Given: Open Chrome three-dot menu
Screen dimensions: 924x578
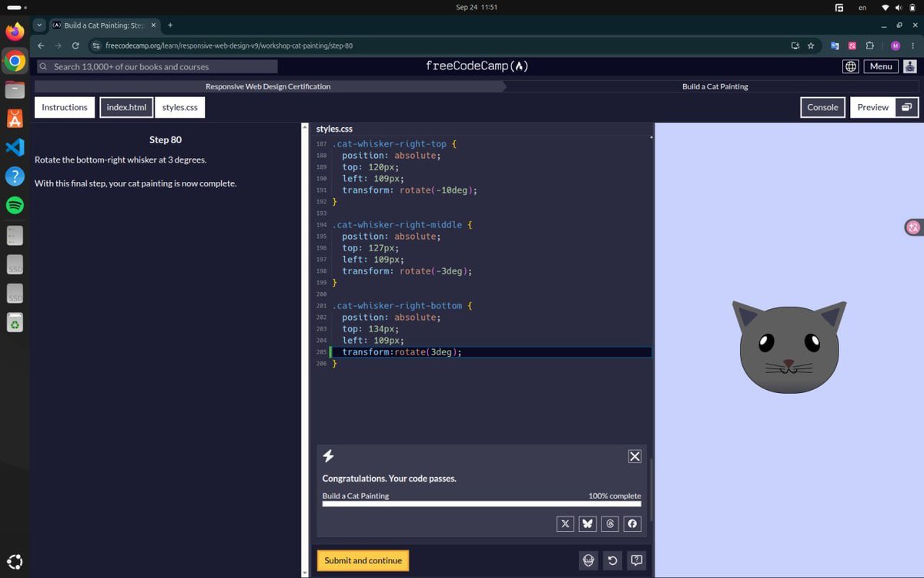Looking at the screenshot, I should 912,45.
